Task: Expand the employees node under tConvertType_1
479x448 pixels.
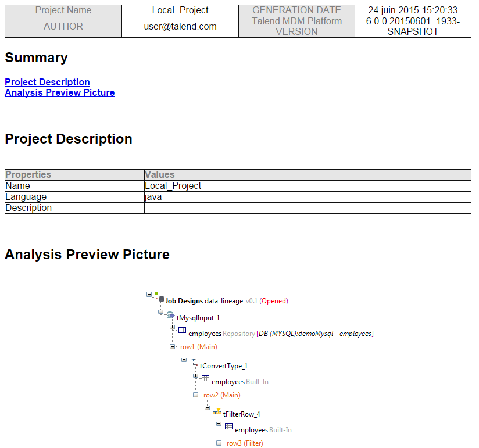Action: [x=196, y=377]
